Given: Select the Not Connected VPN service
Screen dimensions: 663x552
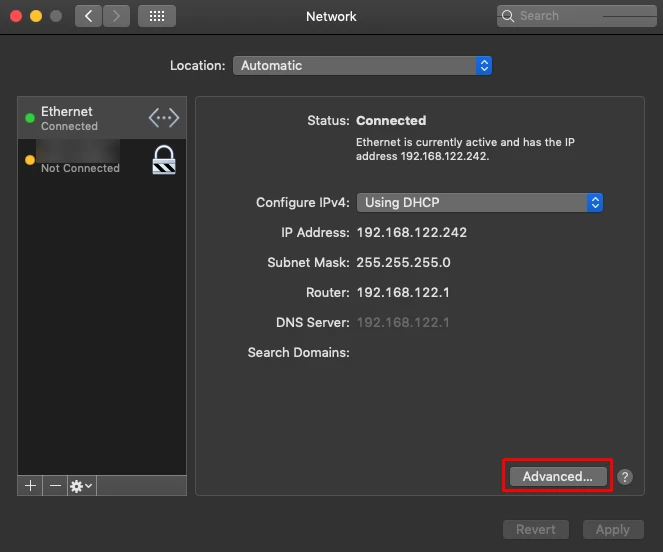Looking at the screenshot, I should click(102, 160).
